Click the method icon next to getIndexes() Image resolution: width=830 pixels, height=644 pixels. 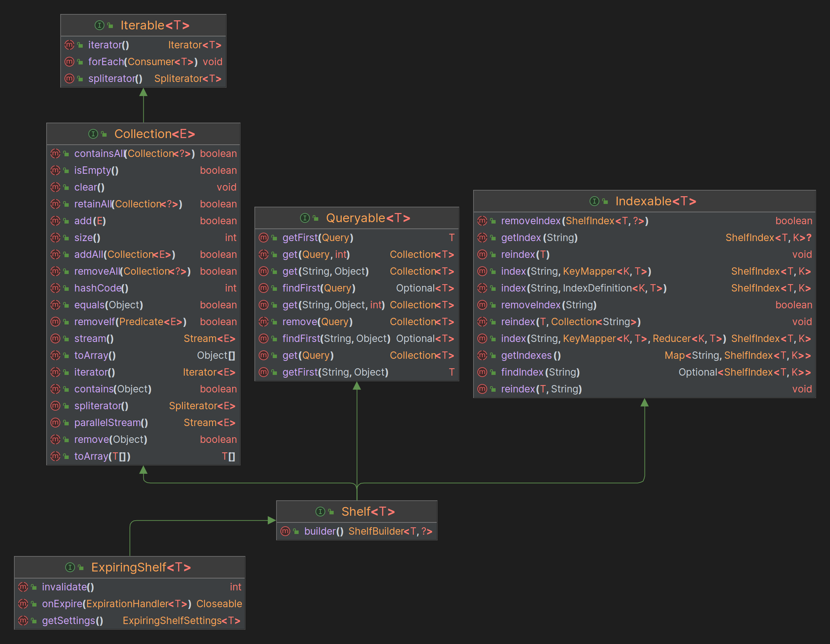482,356
